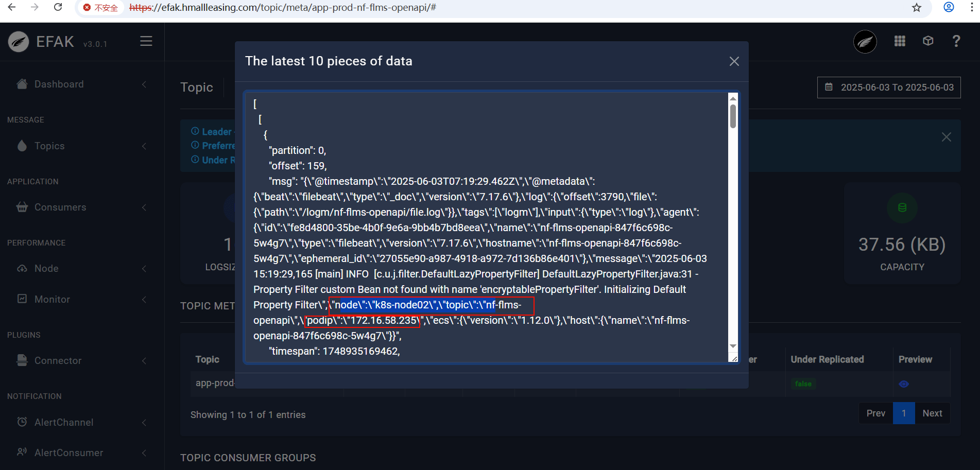
Task: Click the EFAK logo icon
Action: 19,42
